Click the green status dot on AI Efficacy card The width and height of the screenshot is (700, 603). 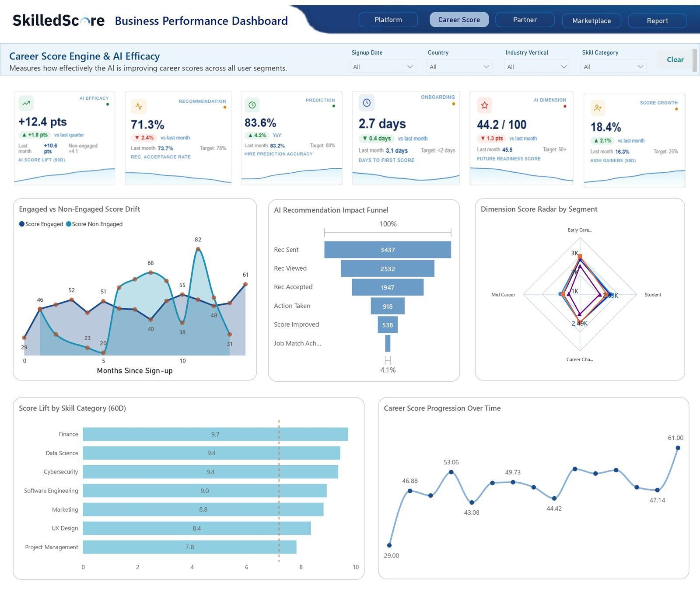click(x=108, y=104)
